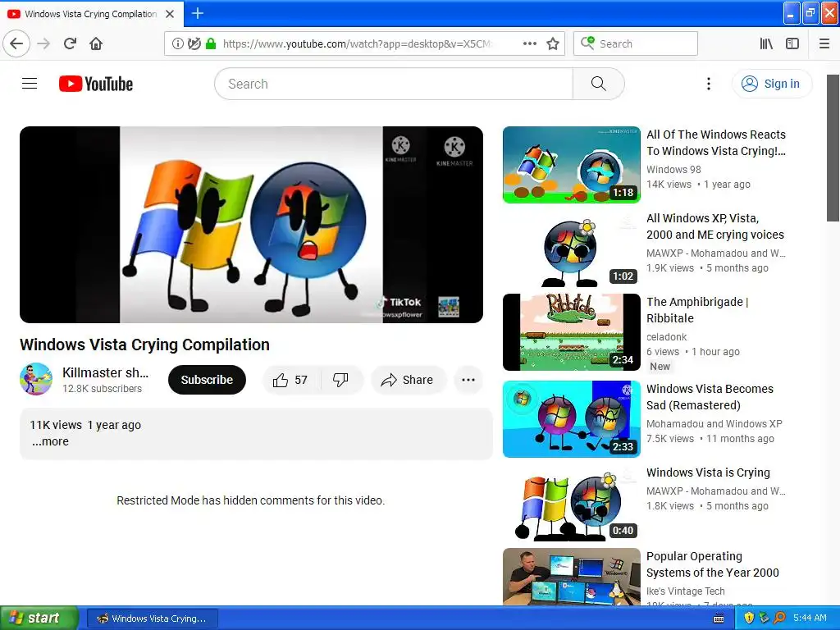The width and height of the screenshot is (840, 630).
Task: Open the Killmaster channel name link
Action: tap(106, 372)
